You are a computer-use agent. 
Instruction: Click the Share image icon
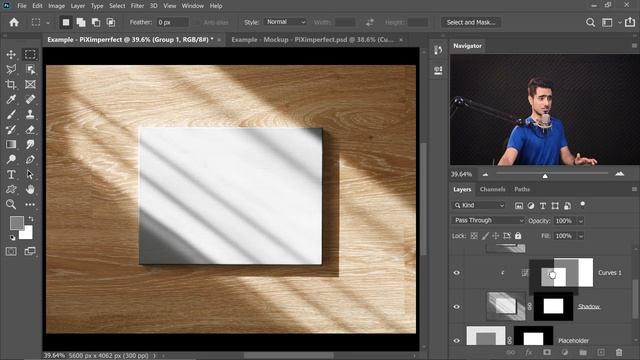[630, 22]
